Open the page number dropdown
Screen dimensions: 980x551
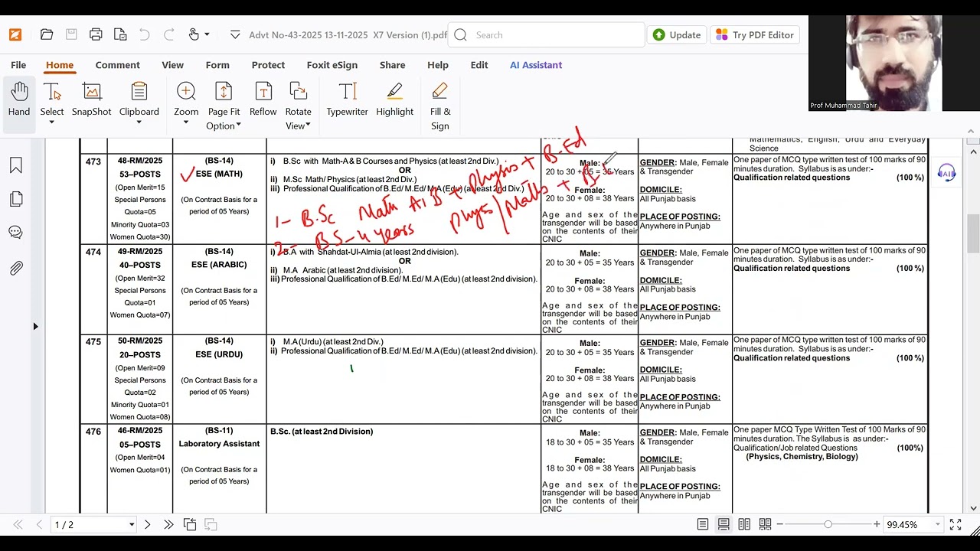tap(132, 524)
